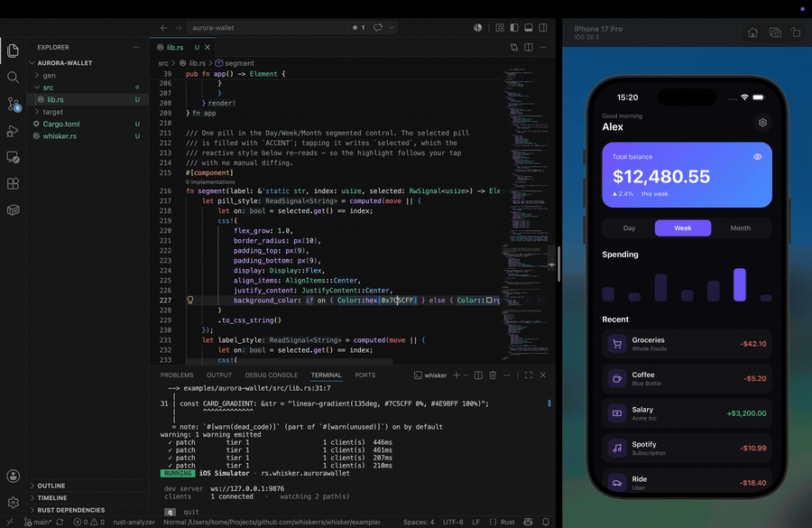
Task: Close the lib.rs editor tab
Action: click(x=208, y=47)
